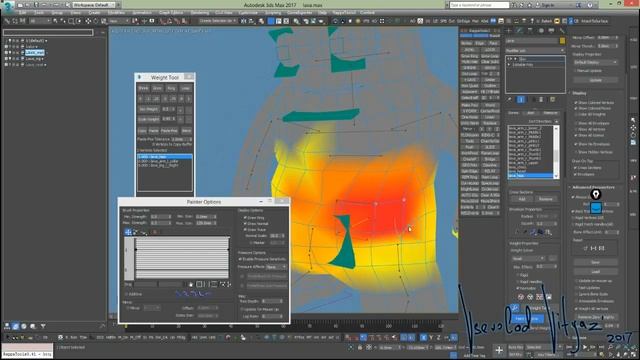The height and width of the screenshot is (360, 640).
Task: Click Load in Advanced Parameters
Action: coord(596,271)
